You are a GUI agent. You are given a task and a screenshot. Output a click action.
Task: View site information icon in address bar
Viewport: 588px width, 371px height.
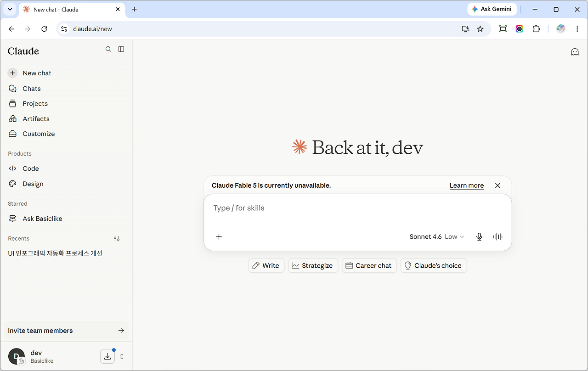[64, 29]
